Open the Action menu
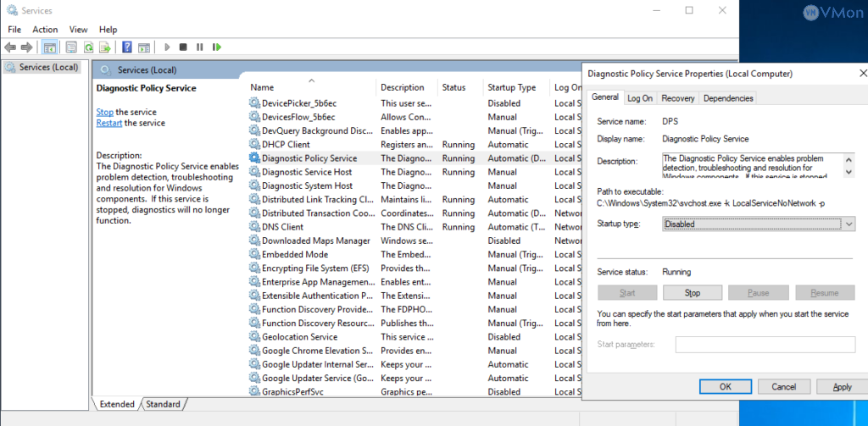This screenshot has height=426, width=868. pyautogui.click(x=45, y=30)
